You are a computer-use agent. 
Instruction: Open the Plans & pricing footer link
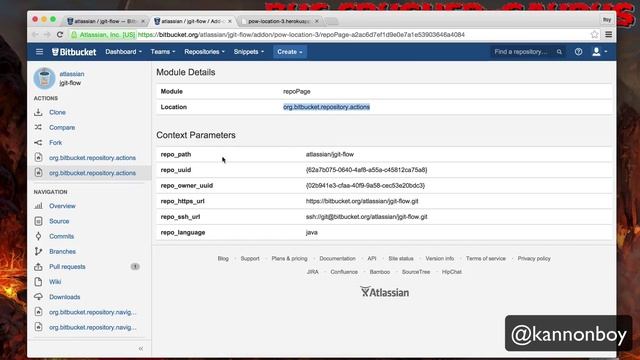click(x=289, y=258)
